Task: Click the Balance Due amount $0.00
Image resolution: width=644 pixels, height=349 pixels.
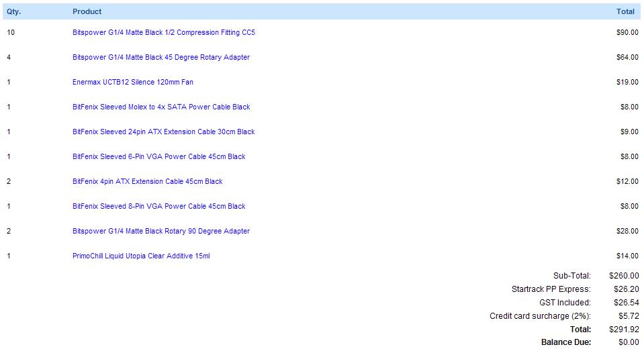Action: [628, 342]
